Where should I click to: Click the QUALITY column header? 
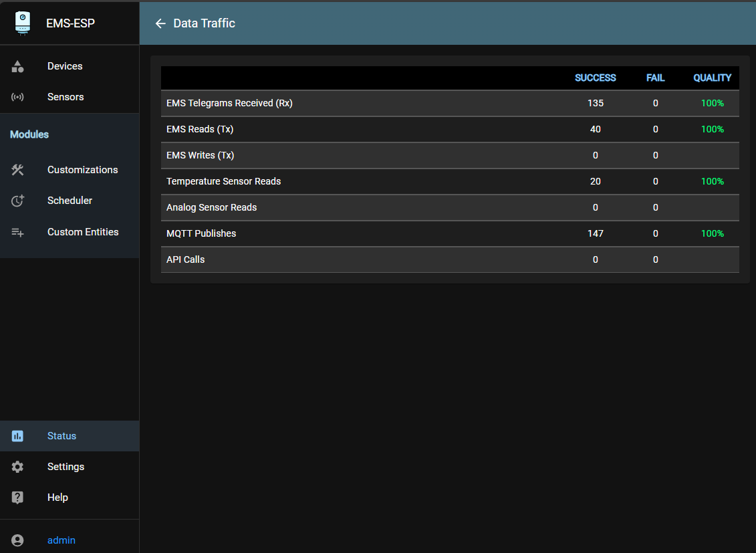pos(712,78)
